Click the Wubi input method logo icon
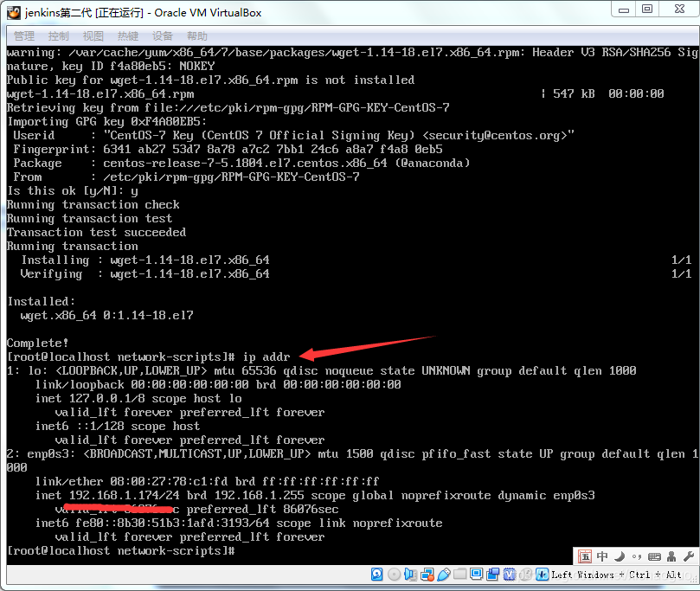Screen dimensions: 700x591 [585, 556]
